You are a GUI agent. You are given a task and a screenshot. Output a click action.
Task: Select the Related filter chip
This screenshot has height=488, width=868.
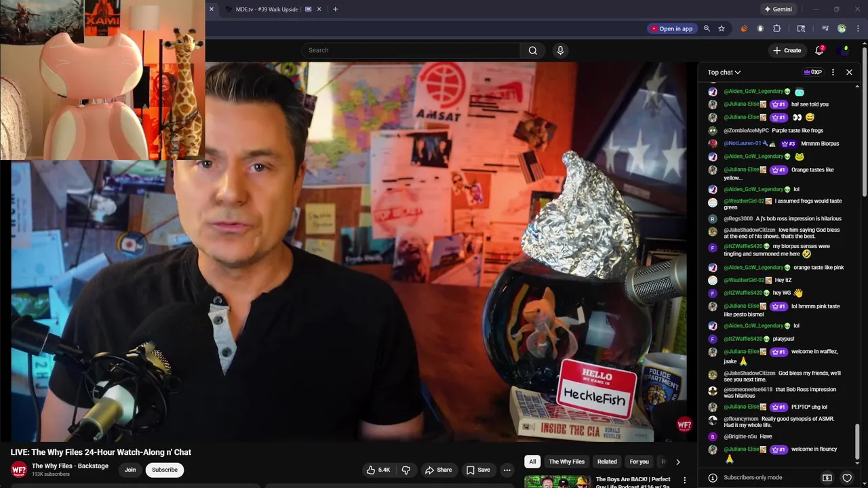(607, 462)
